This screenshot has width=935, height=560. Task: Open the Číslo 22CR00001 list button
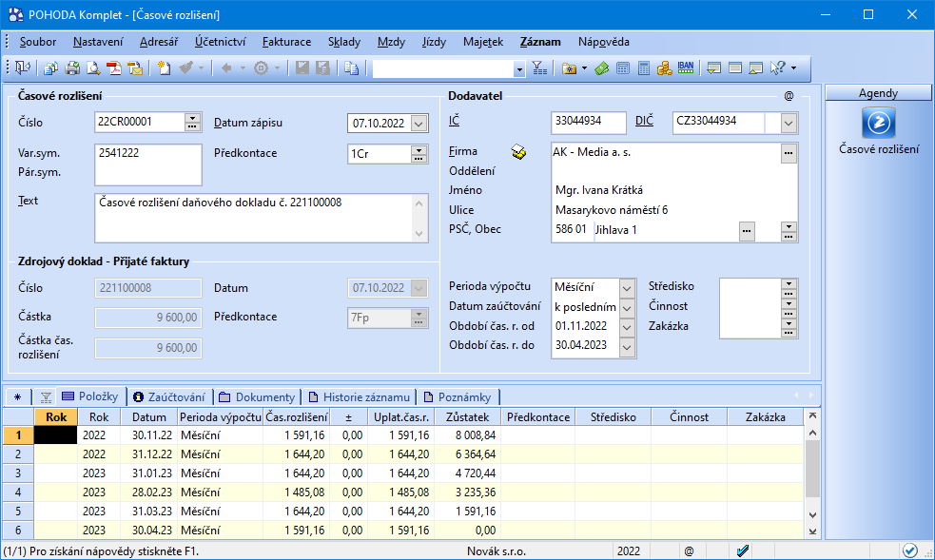coord(192,122)
